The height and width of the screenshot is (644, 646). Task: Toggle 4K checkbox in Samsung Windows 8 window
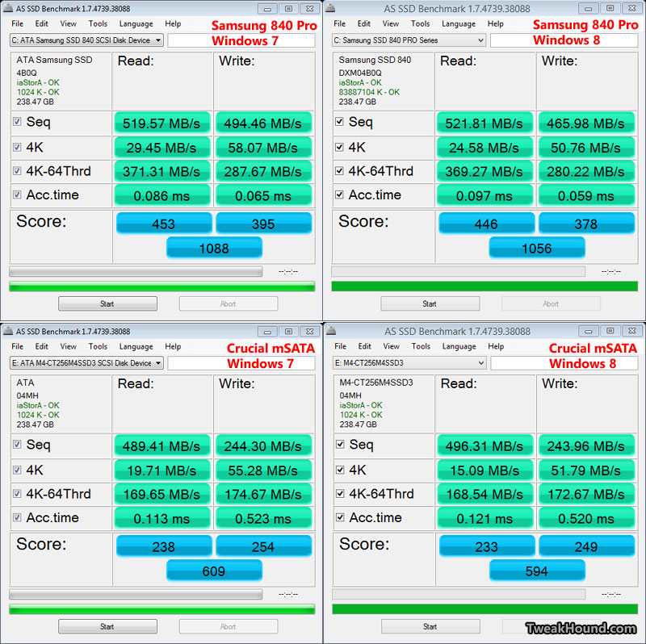(x=339, y=147)
